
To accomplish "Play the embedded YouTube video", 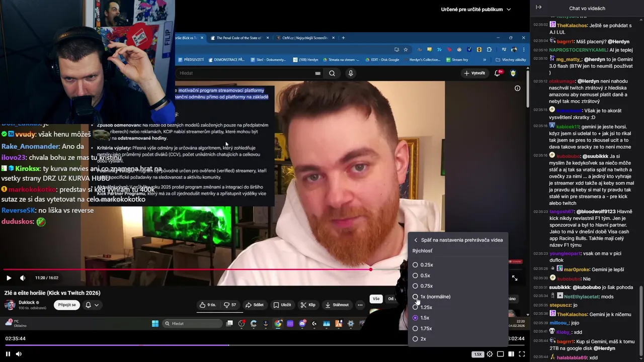I will [x=9, y=278].
